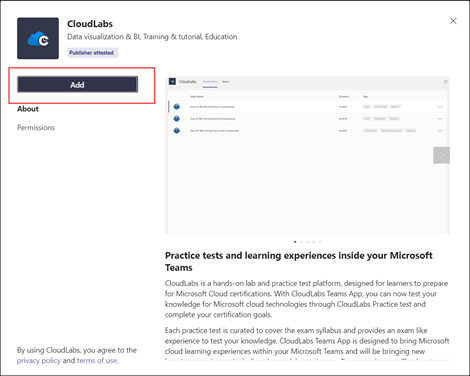Select the second carousel dot indicator
The height and width of the screenshot is (376, 470).
[301, 242]
